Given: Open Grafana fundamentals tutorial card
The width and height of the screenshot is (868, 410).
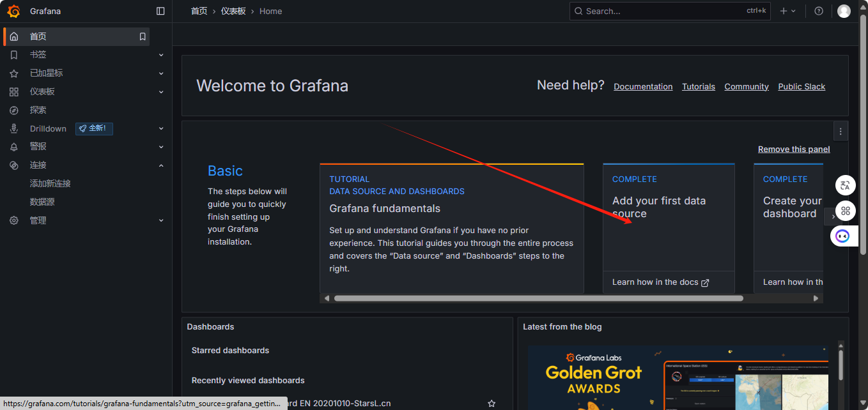Looking at the screenshot, I should pyautogui.click(x=452, y=228).
